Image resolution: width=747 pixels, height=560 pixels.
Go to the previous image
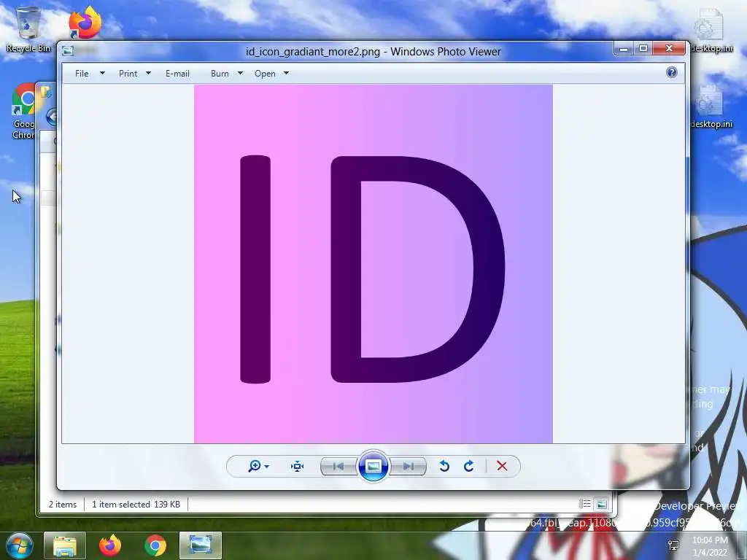(x=338, y=466)
